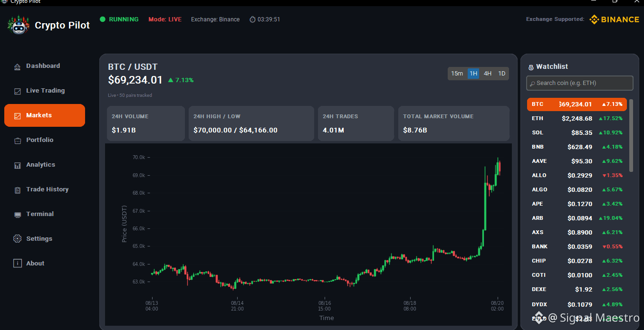Click the Crypto Pilot robot logo

coord(19,25)
